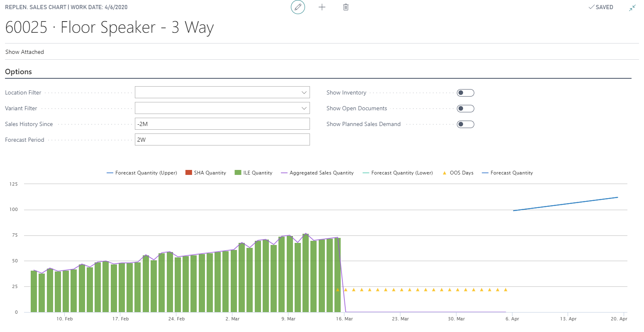Enable the Show Inventory toggle
Image resolution: width=644 pixels, height=332 pixels.
465,93
